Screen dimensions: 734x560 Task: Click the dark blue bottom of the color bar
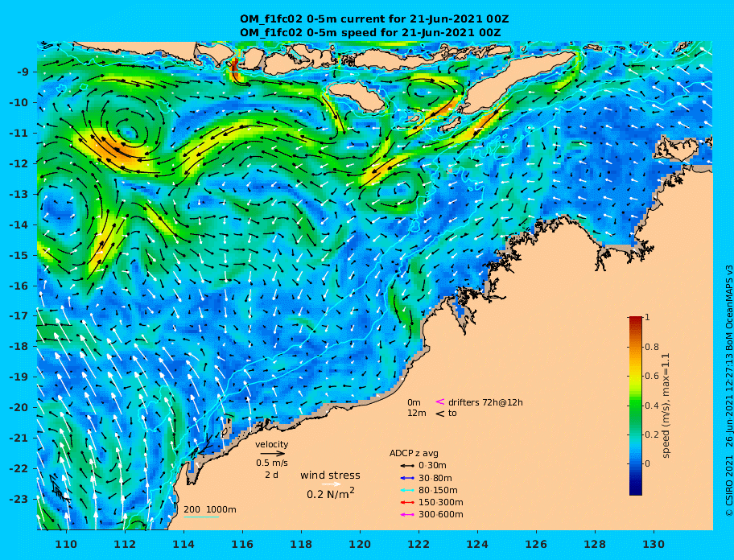[x=635, y=490]
